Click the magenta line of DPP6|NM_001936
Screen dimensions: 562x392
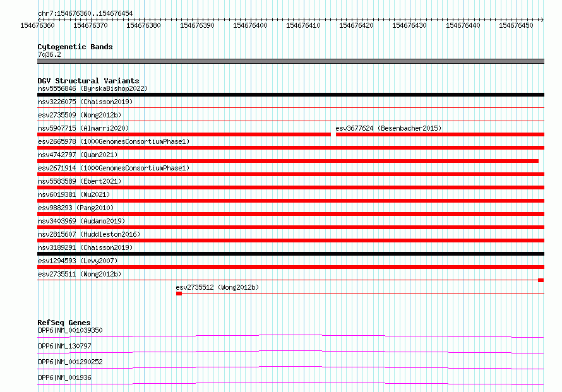[290, 383]
